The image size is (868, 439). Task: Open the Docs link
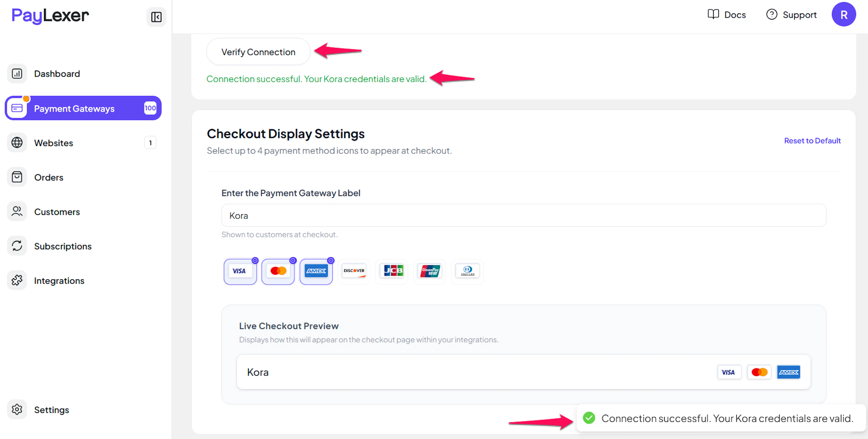(727, 15)
